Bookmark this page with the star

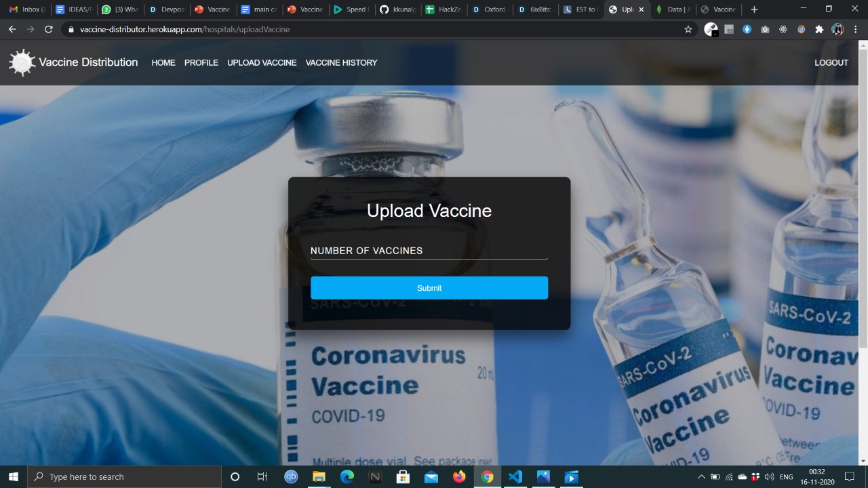point(688,29)
